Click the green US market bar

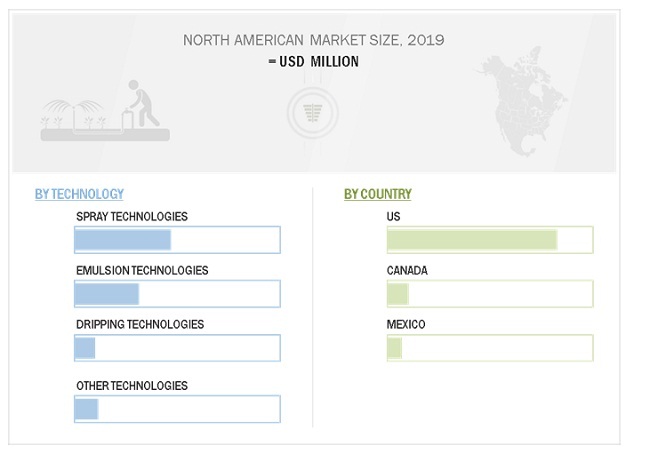[471, 240]
